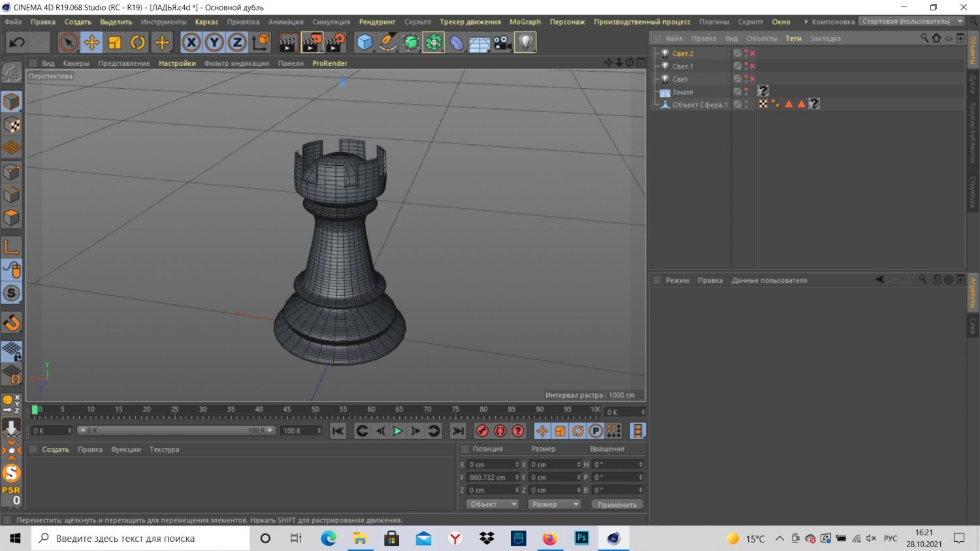Open the Стартовая layout dropdown
This screenshot has height=551, width=980.
tap(912, 22)
